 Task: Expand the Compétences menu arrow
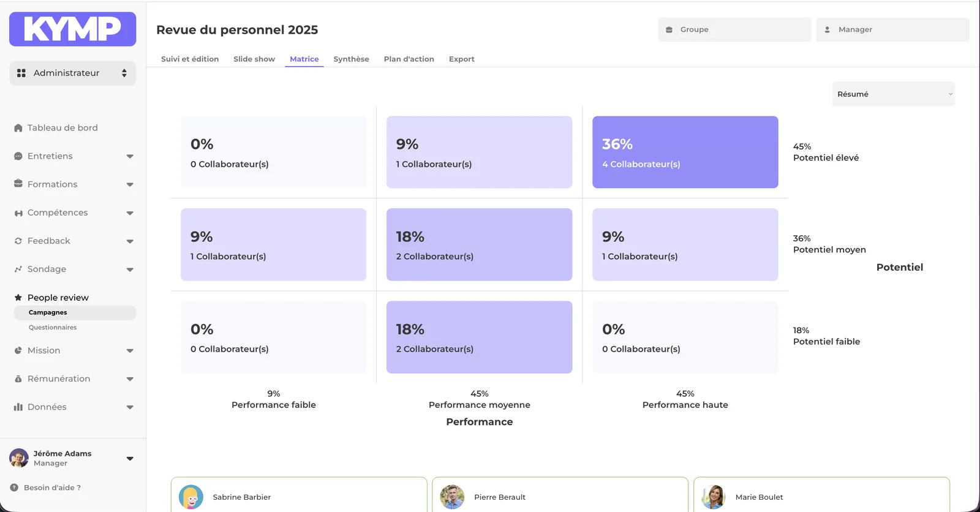pyautogui.click(x=130, y=213)
